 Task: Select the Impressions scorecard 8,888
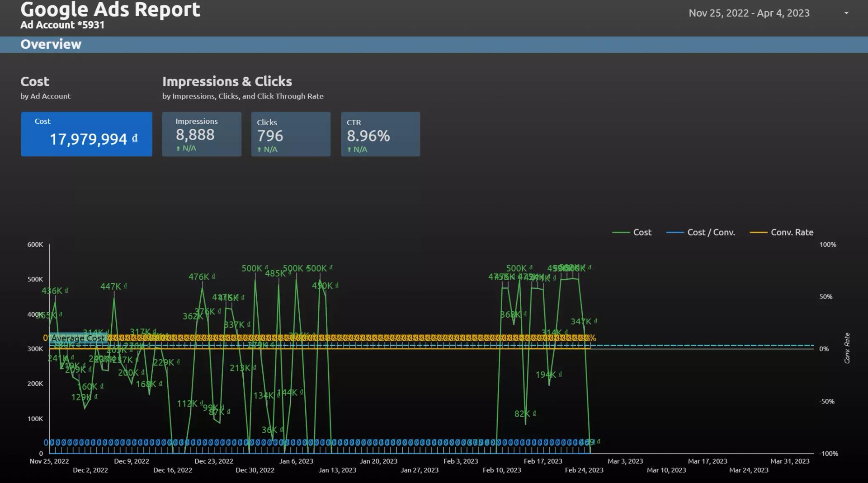(202, 134)
